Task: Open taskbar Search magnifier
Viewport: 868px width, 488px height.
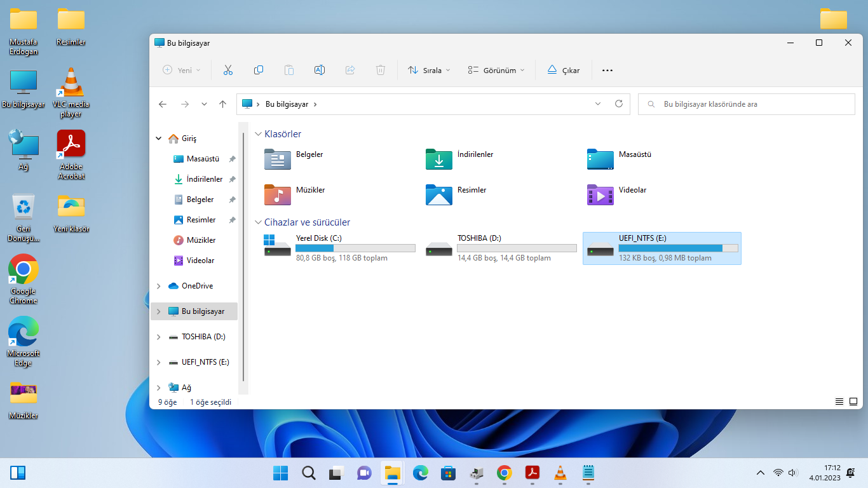Action: click(x=308, y=473)
